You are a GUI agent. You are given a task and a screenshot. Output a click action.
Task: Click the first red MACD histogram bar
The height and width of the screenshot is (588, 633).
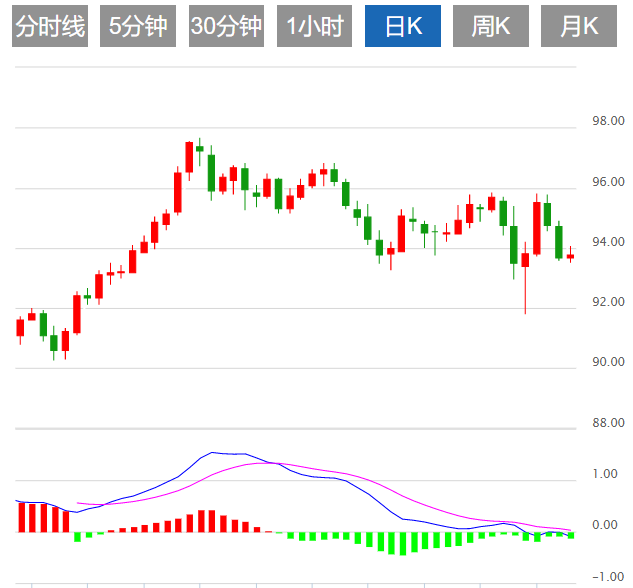pyautogui.click(x=22, y=518)
